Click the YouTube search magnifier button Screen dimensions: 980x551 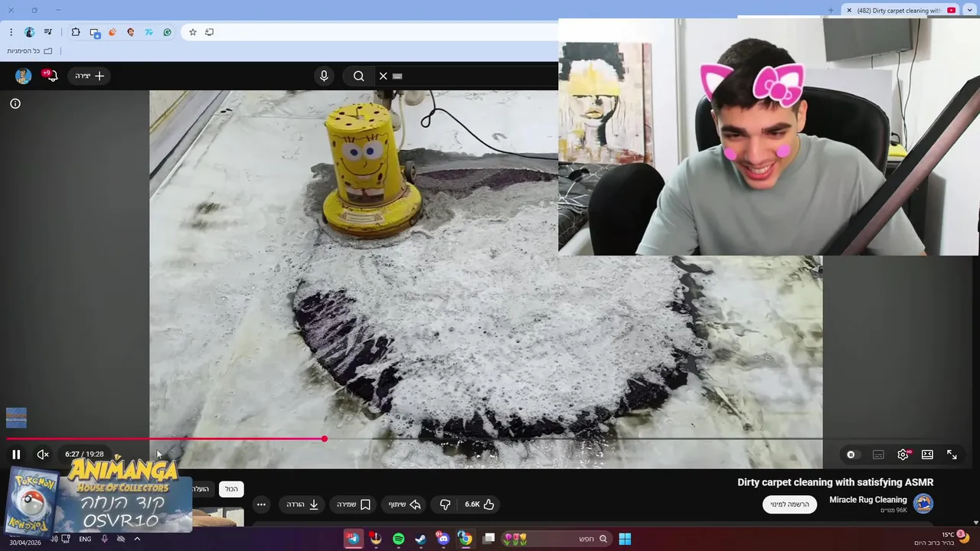click(x=358, y=76)
